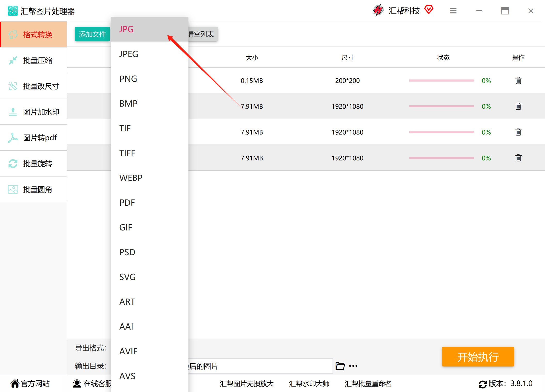Select JPG from the format dropdown
This screenshot has width=545, height=392.
click(x=150, y=29)
